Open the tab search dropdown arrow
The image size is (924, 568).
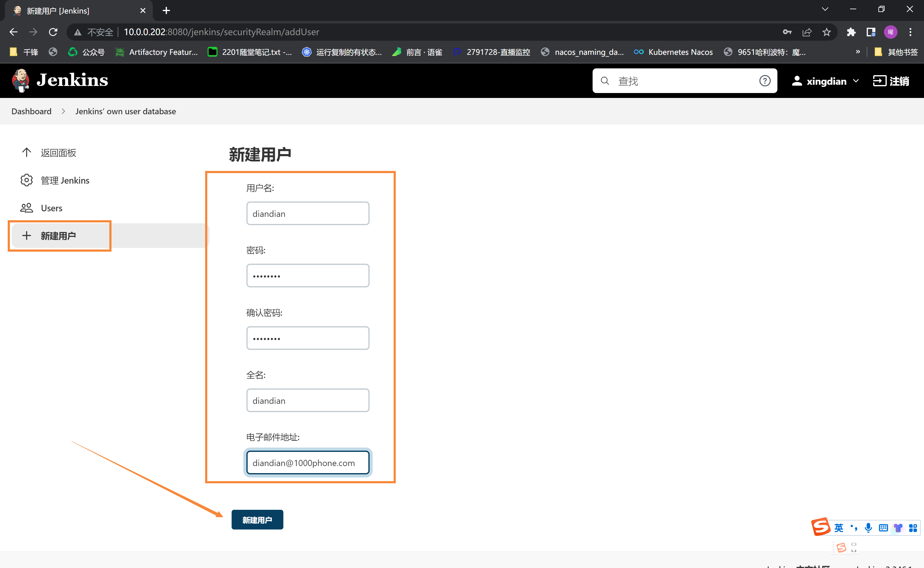pos(825,9)
